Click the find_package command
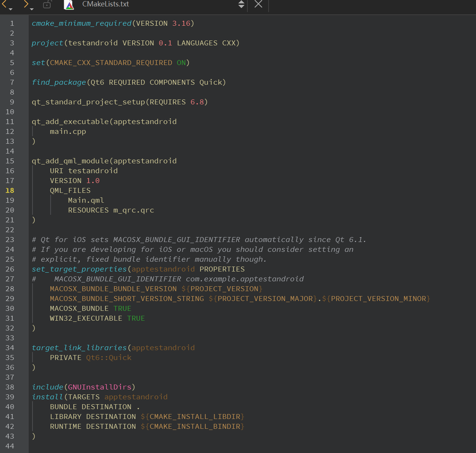The image size is (476, 453). coord(59,82)
